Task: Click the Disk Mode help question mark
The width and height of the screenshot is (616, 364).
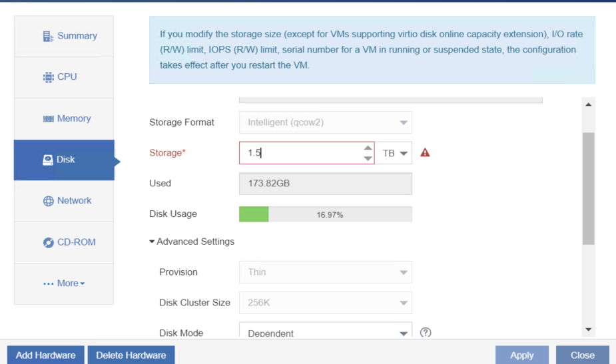Action: (426, 332)
